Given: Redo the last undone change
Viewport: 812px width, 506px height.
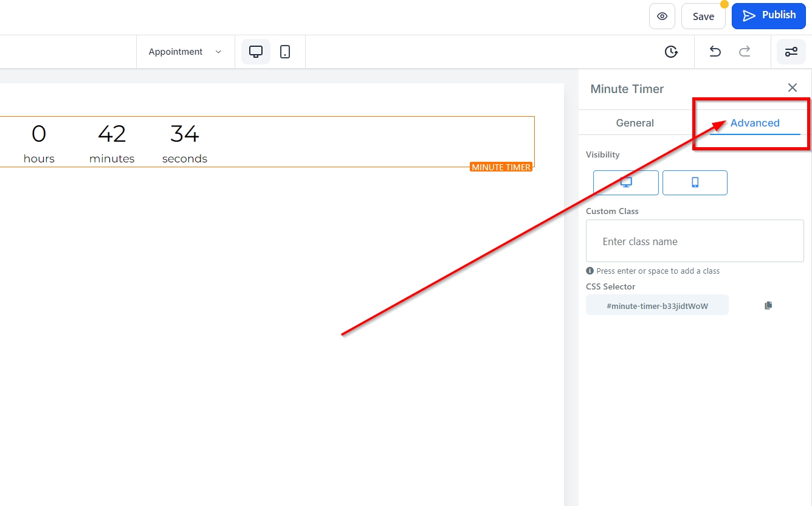Looking at the screenshot, I should pos(745,52).
